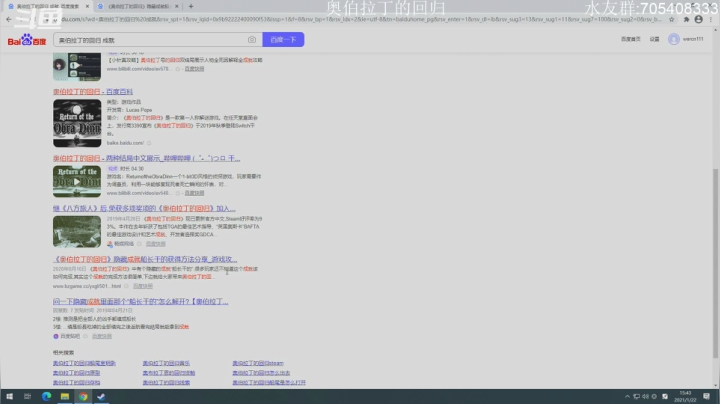Click the scrollbar down arrow
Screen dimensions: 720x404
715,386
